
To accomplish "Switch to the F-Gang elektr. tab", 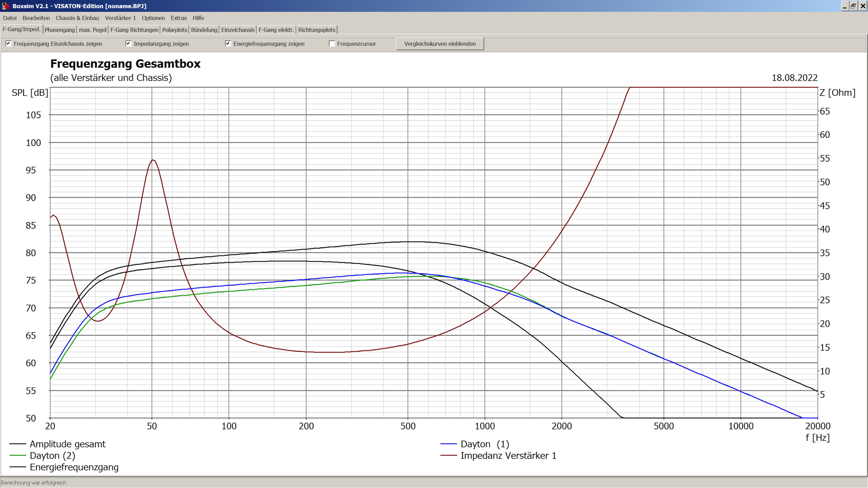I will point(276,30).
